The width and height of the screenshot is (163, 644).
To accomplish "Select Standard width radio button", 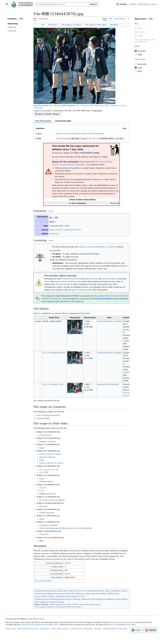I will (136, 51).
